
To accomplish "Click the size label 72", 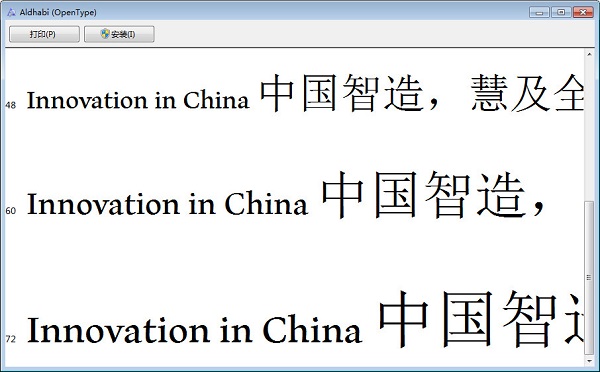I will 11,339.
